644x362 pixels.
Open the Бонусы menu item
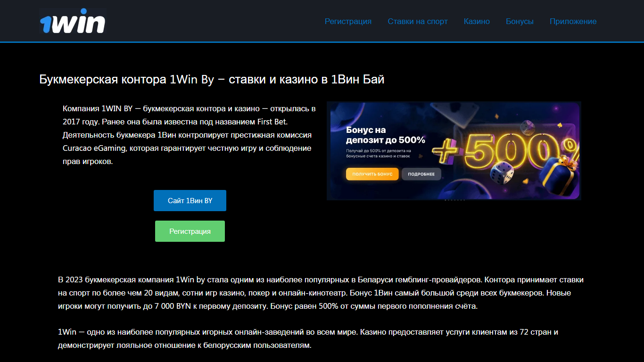click(x=520, y=21)
